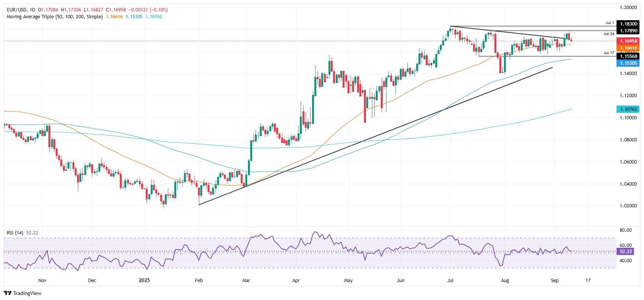This screenshot has height=300, width=644.
Task: Click the blue 1.15305 price axis label
Action: coord(628,63)
